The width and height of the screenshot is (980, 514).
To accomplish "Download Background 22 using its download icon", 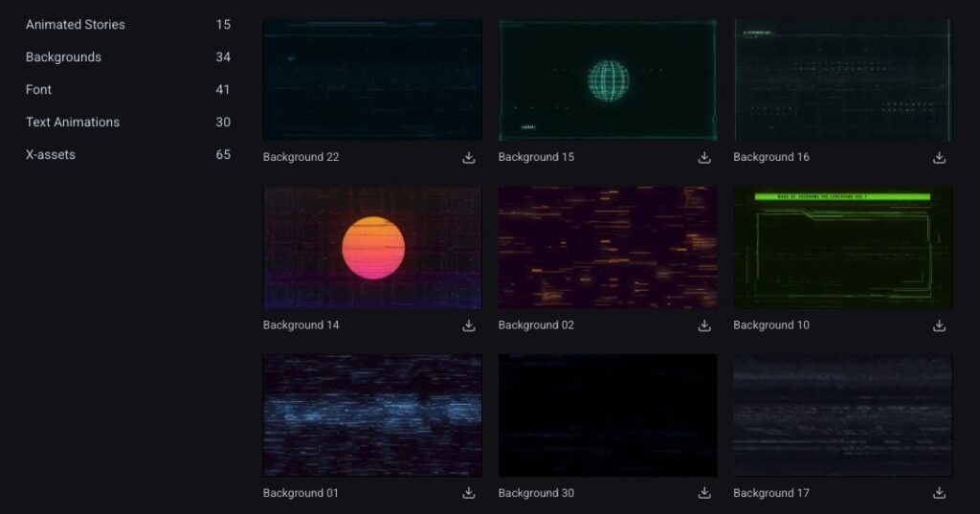I will 469,158.
